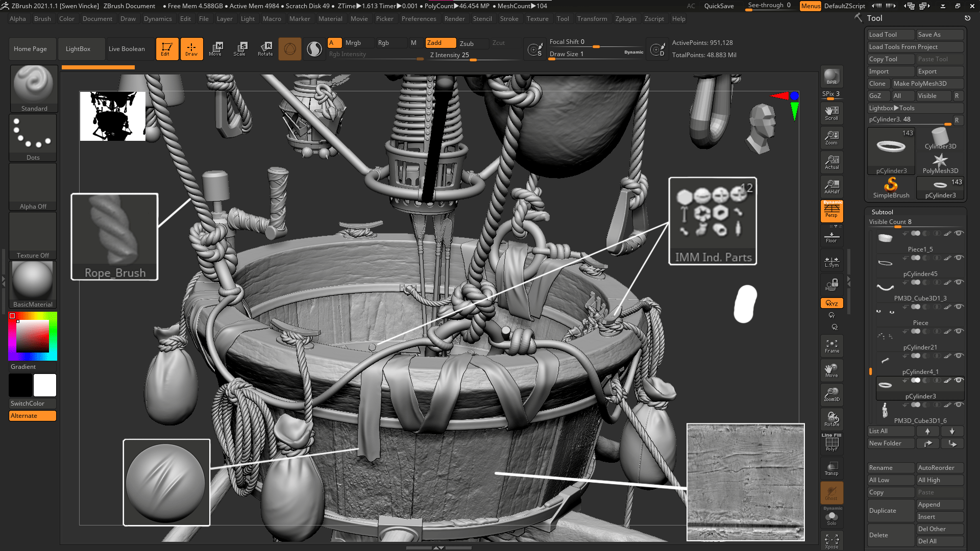Select the Rotate transform tool icon
Viewport: 980px width, 551px height.
pos(265,48)
